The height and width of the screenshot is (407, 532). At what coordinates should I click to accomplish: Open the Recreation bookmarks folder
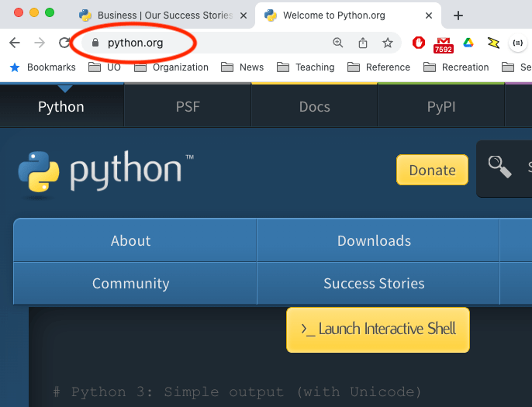456,67
